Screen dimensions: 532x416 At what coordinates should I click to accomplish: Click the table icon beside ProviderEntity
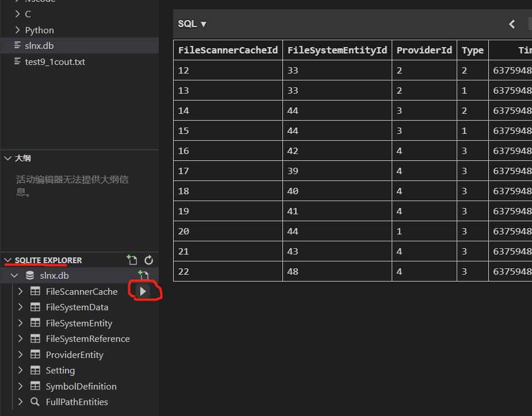pos(35,355)
